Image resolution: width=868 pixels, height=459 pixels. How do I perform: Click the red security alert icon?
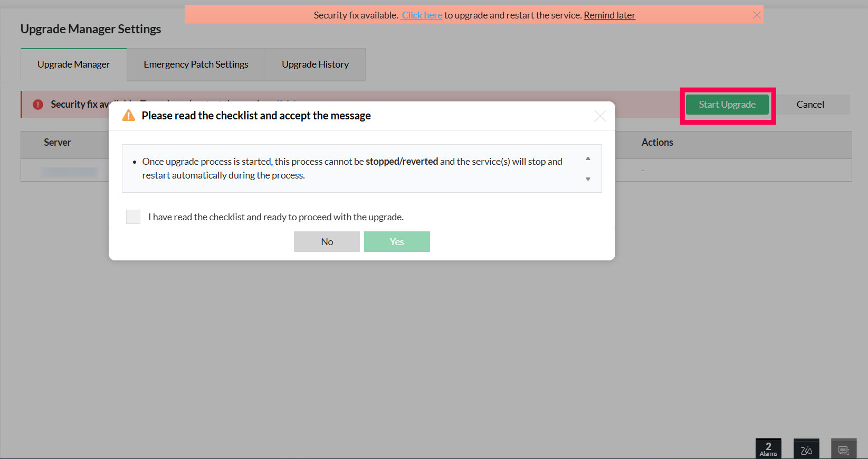pyautogui.click(x=38, y=105)
